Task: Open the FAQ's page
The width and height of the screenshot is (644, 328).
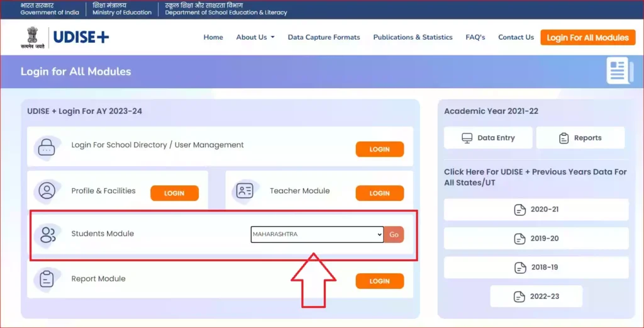Action: [x=475, y=37]
